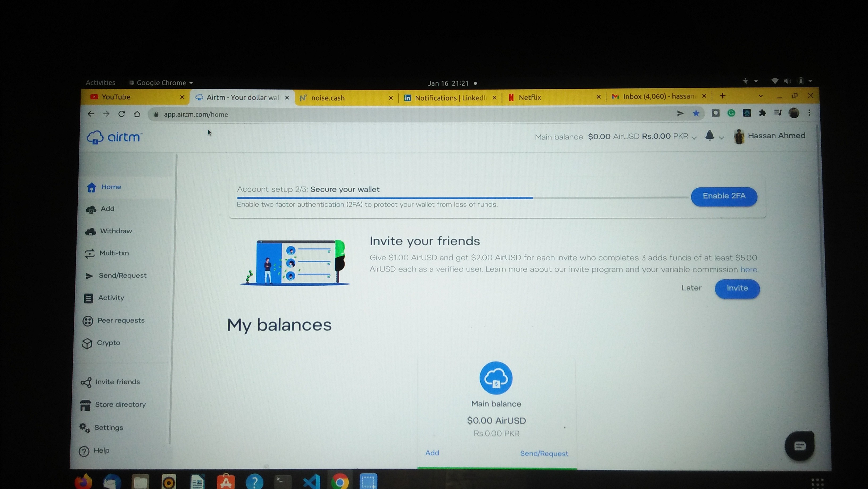
Task: Open Invite friends in the sidebar
Action: click(110, 382)
